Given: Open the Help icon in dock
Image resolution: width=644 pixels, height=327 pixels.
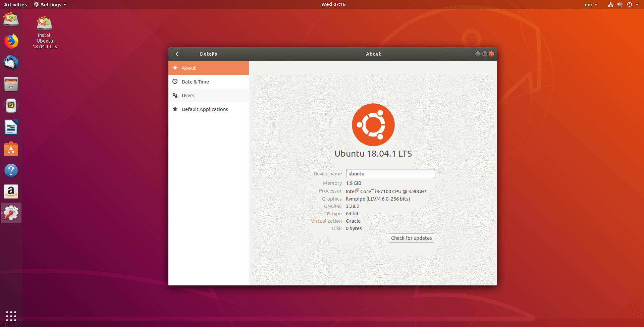Looking at the screenshot, I should point(11,170).
